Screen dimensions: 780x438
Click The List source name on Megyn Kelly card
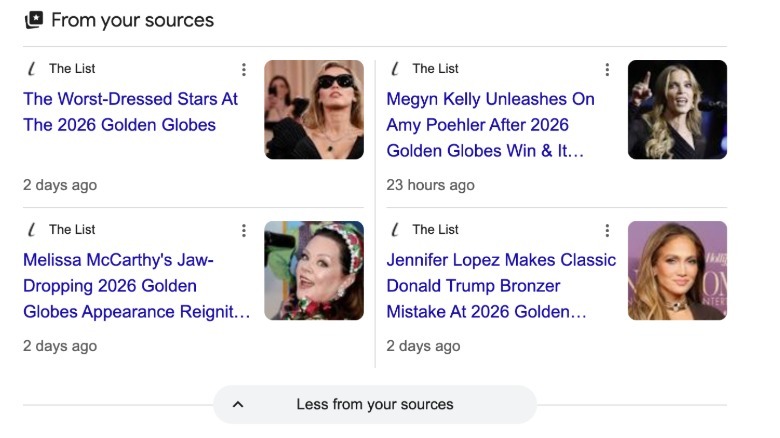pos(435,69)
